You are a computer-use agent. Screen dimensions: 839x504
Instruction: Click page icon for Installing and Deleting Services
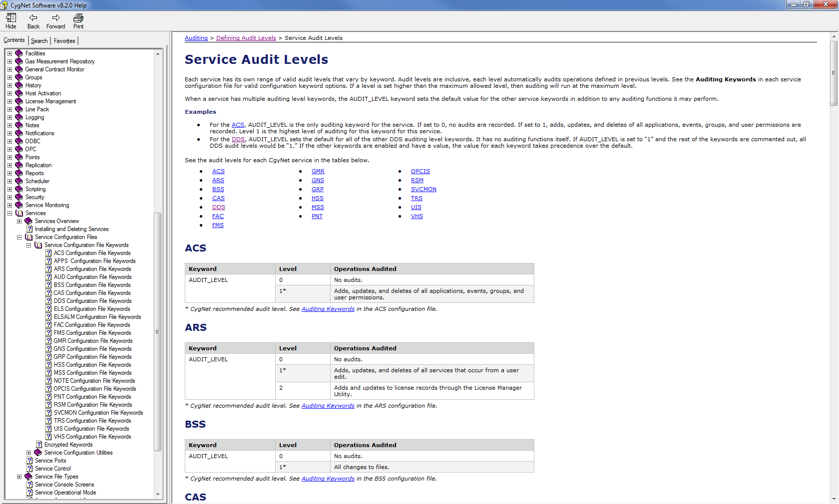tap(29, 229)
